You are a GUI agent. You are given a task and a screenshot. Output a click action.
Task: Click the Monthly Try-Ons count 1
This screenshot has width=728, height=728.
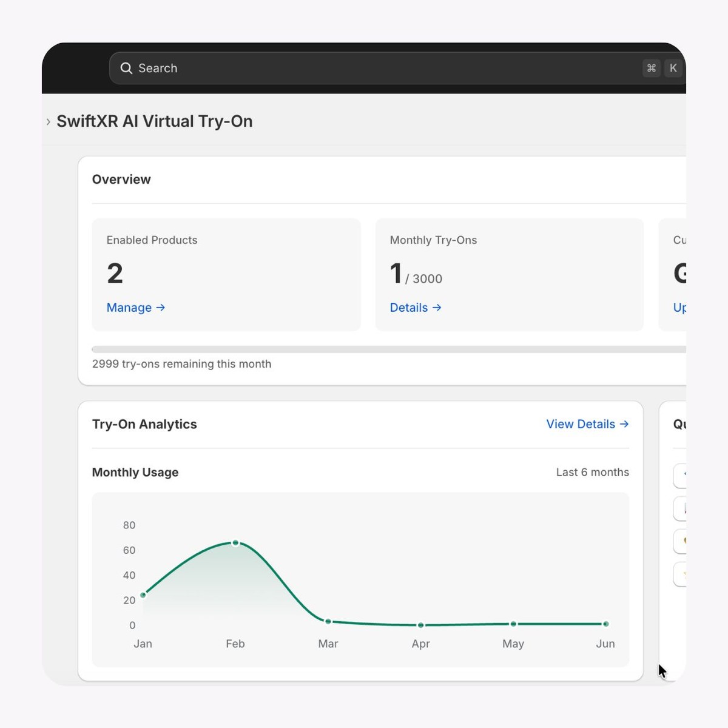point(396,274)
